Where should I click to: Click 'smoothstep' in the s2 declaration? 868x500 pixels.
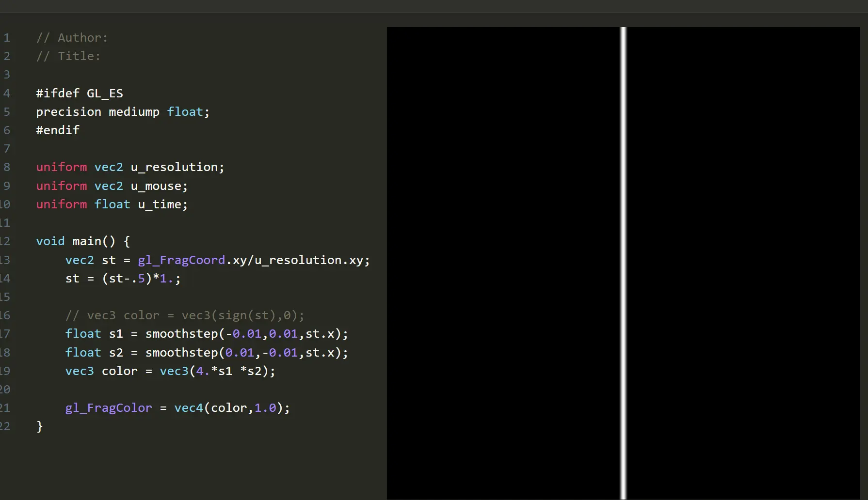tap(181, 353)
